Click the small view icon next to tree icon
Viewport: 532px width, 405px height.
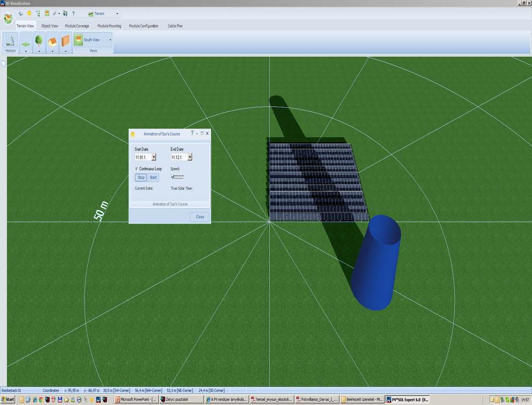pos(47,14)
